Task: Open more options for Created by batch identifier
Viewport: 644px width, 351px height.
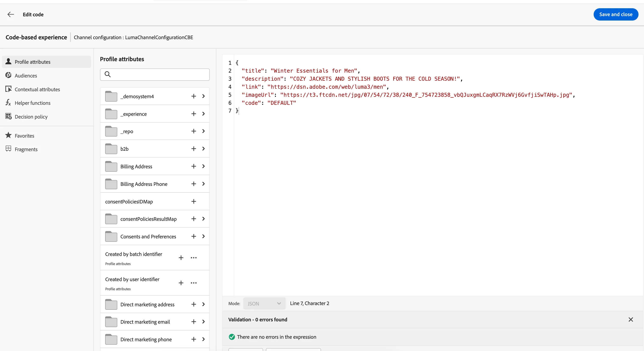Action: point(194,258)
